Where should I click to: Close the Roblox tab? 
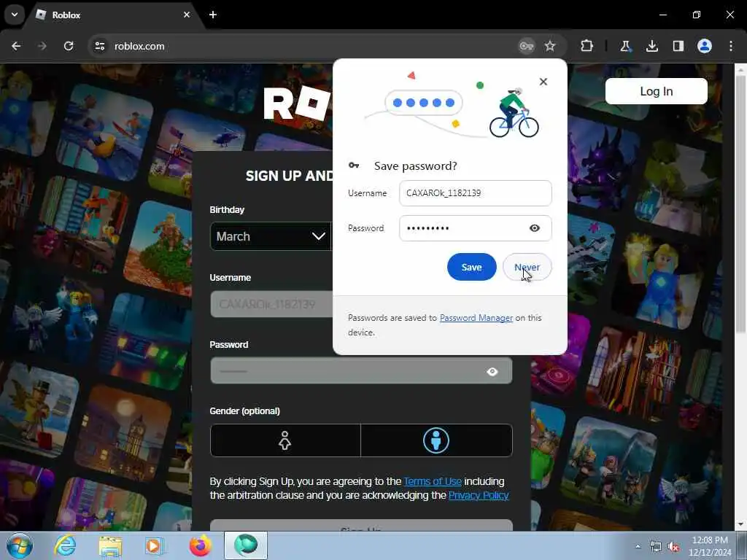(187, 15)
